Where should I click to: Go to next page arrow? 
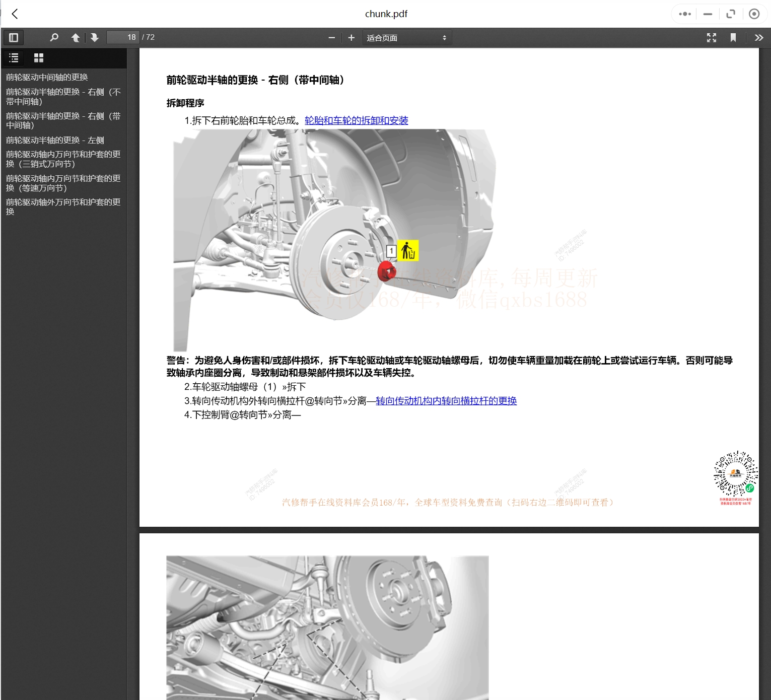(x=94, y=38)
